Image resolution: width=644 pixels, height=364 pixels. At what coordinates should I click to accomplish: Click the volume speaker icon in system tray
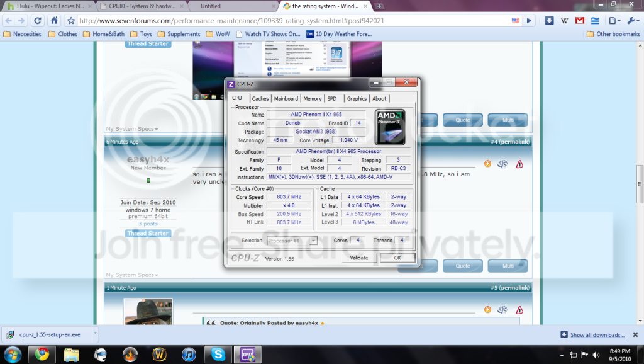tap(596, 355)
